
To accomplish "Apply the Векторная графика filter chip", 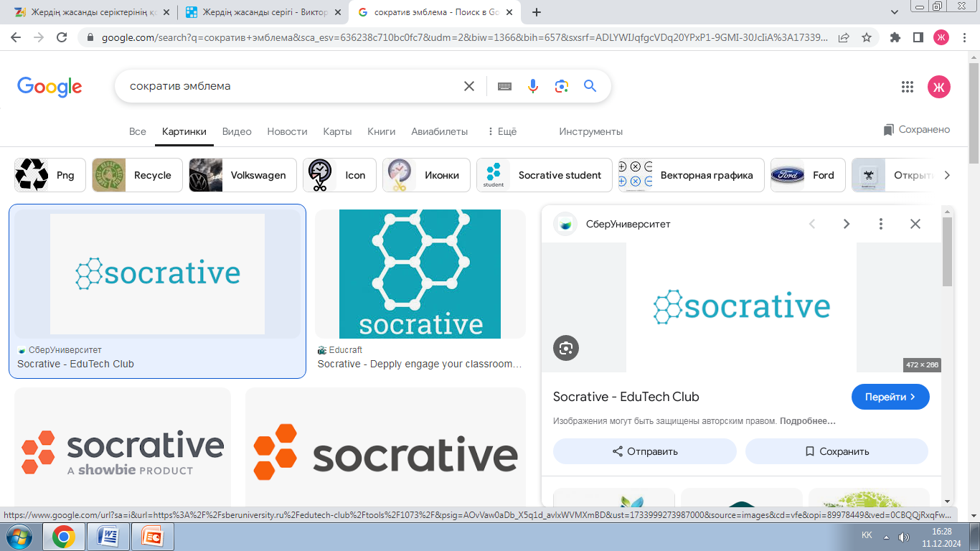I will pyautogui.click(x=692, y=175).
